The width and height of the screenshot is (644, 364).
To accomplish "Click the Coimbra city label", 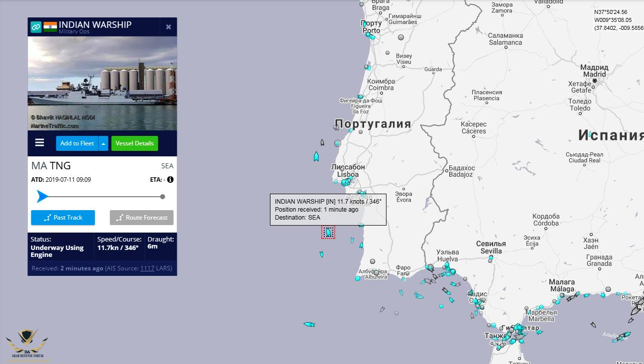I will tap(381, 88).
